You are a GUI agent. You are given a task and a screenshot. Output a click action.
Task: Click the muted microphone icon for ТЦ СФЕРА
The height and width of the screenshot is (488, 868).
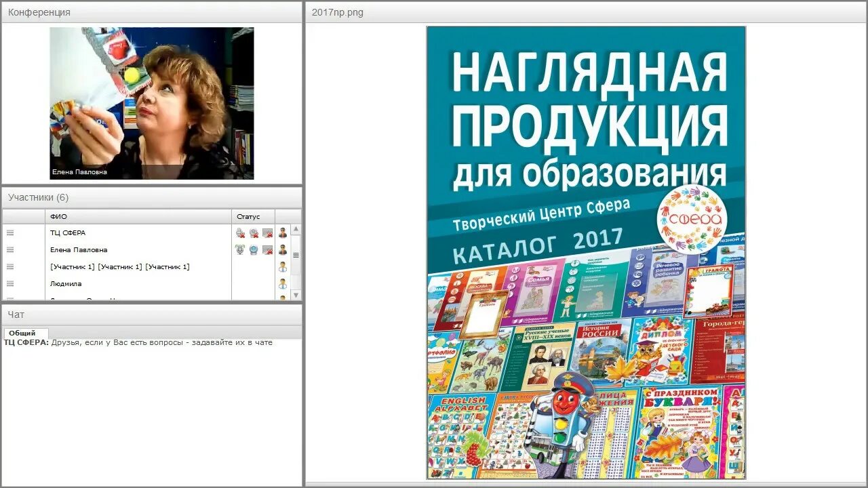[240, 232]
